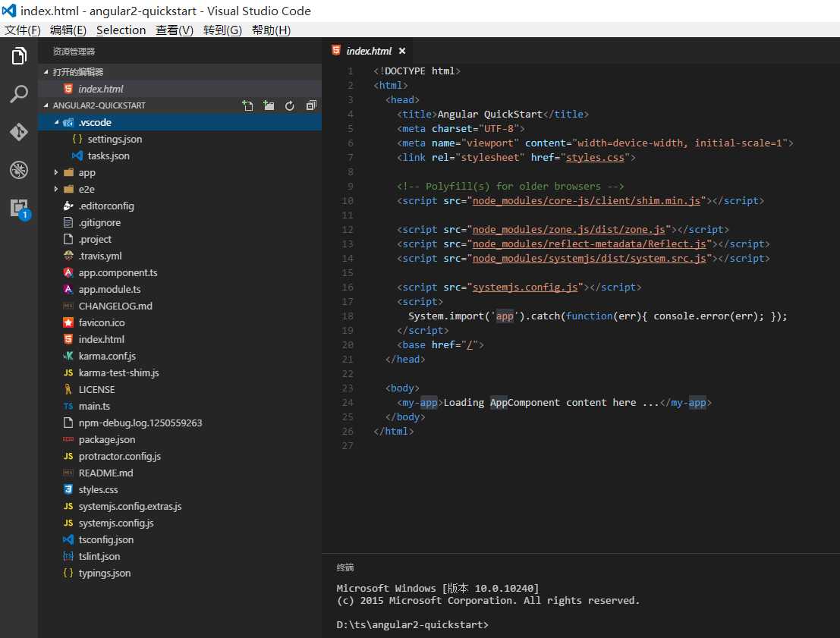Expand the e2e folder

coord(55,189)
